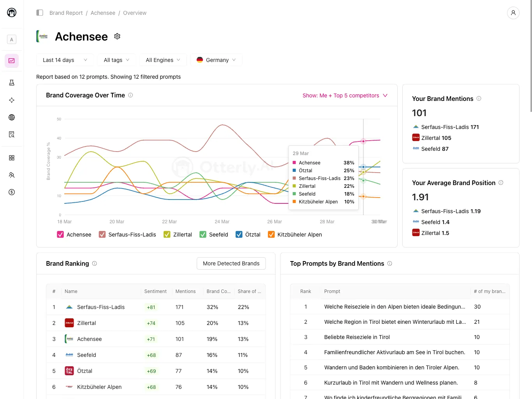Open Show: Me + Top 5 competitors selector
The height and width of the screenshot is (399, 532).
pos(345,95)
